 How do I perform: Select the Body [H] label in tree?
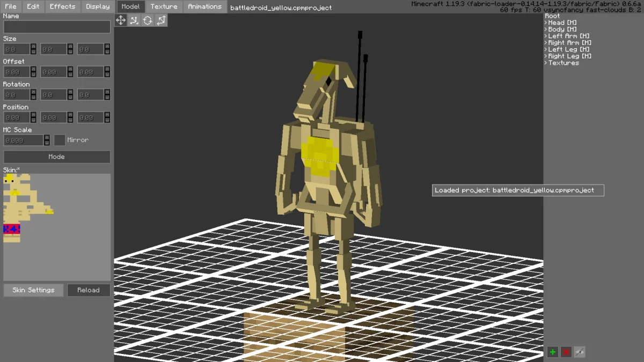[x=562, y=29]
